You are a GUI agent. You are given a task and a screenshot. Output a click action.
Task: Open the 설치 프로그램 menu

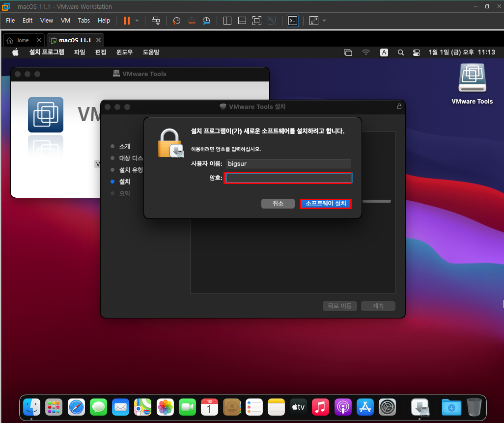[x=47, y=52]
